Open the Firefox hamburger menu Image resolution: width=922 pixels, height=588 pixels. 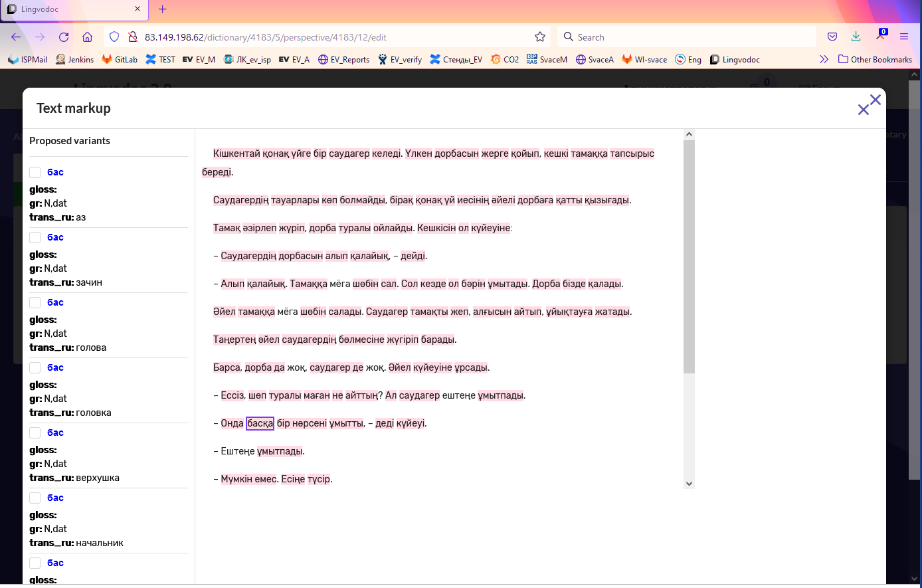(x=904, y=37)
